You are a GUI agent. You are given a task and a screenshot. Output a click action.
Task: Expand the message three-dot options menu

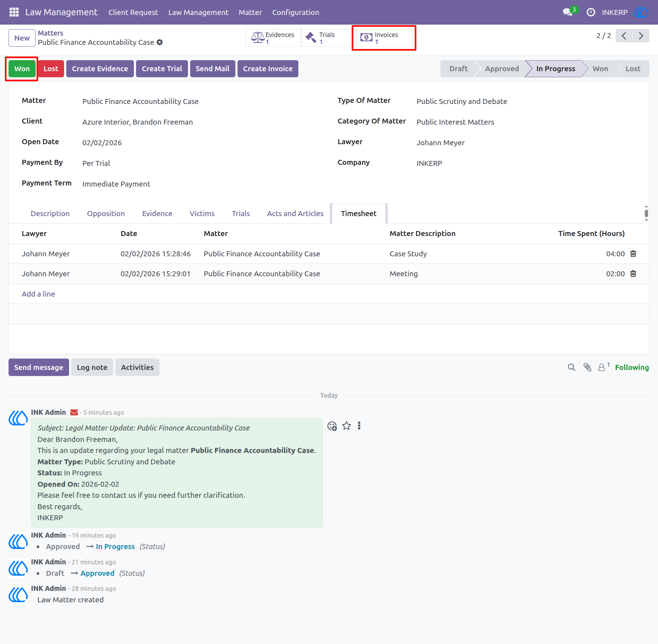[x=359, y=426]
